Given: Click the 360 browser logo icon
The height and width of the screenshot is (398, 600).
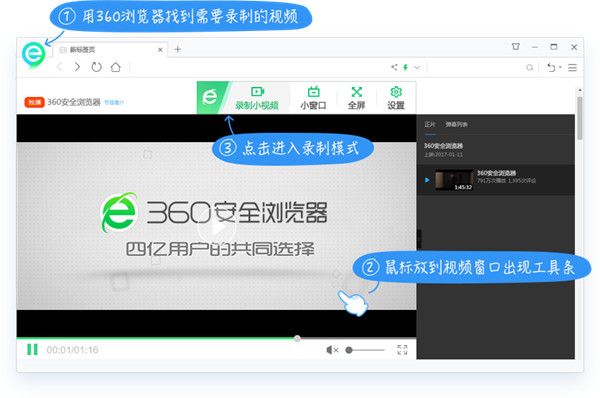Looking at the screenshot, I should click(33, 54).
